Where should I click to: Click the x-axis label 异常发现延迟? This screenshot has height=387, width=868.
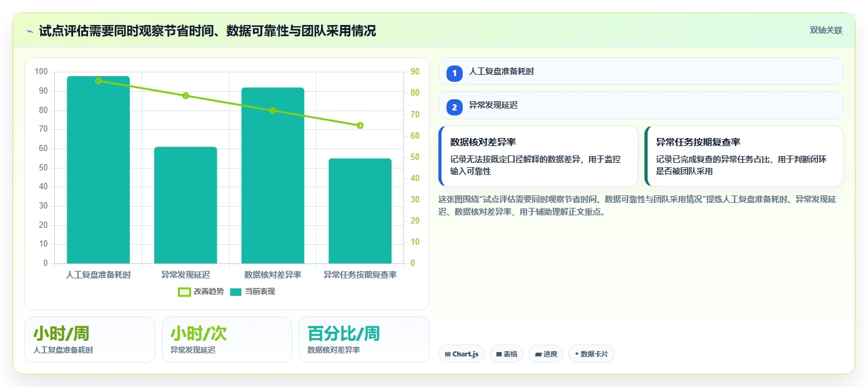pos(185,275)
